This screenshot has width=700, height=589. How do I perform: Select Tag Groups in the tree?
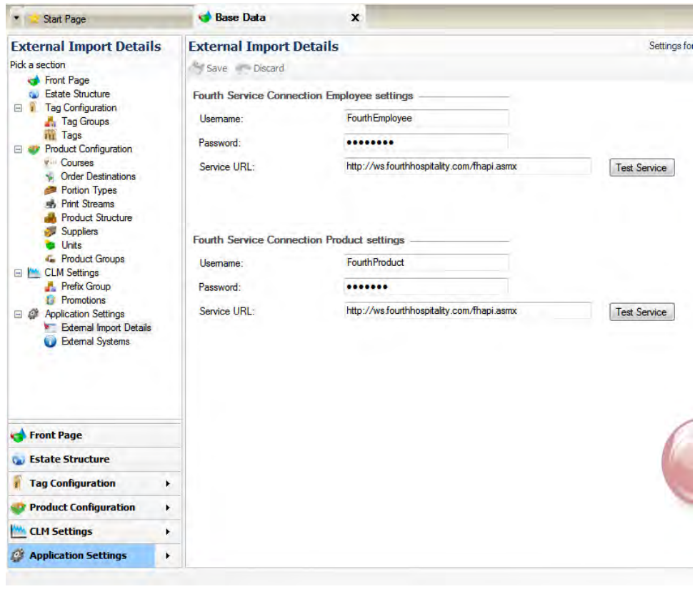tap(85, 122)
